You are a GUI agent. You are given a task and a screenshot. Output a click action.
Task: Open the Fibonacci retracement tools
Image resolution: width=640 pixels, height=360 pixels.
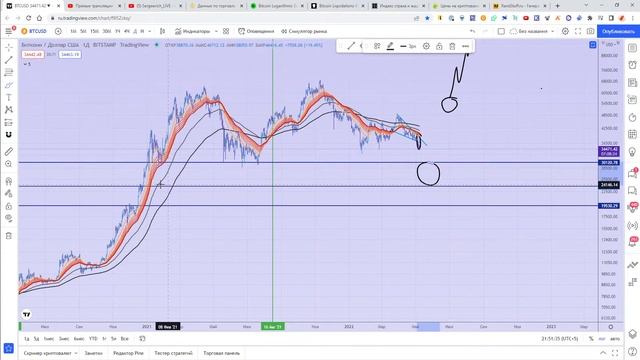[9, 72]
